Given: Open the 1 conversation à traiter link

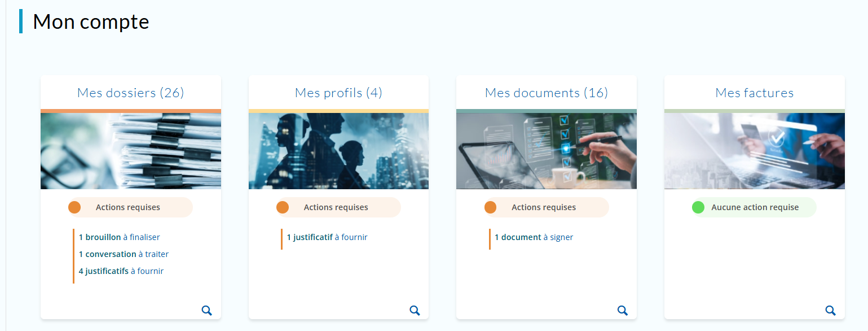Looking at the screenshot, I should click(x=124, y=254).
